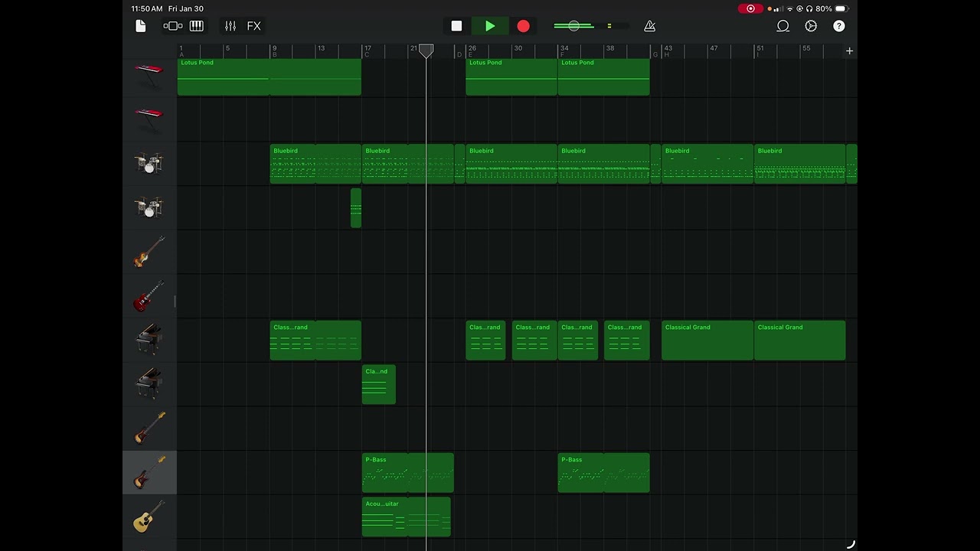Start playback with the green Play button
This screenshot has height=551, width=980.
click(x=490, y=26)
